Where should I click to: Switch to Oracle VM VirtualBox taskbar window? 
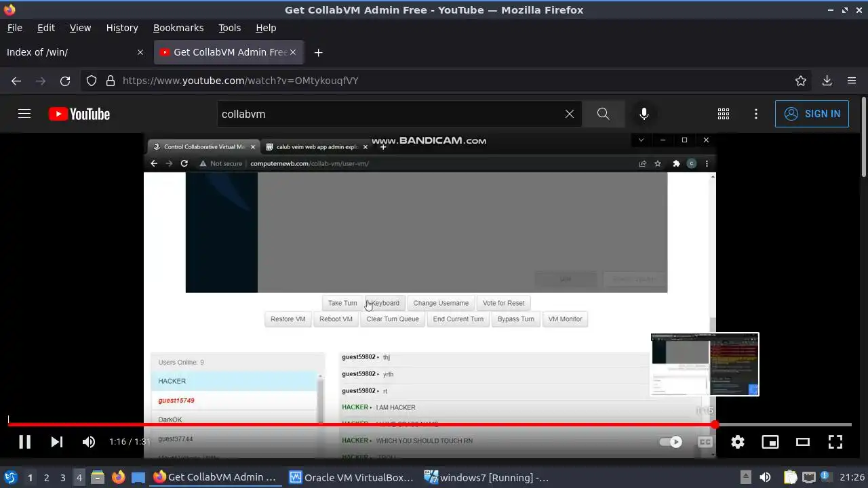(x=352, y=477)
